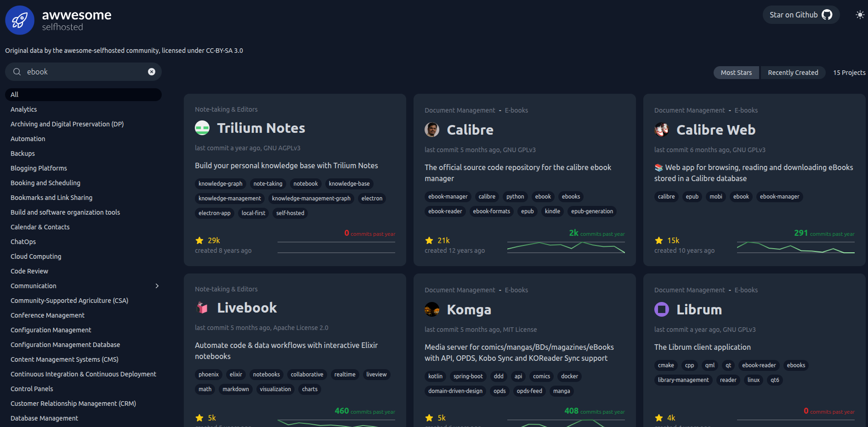The image size is (868, 427).
Task: Click the Librum purple project icon
Action: point(662,309)
